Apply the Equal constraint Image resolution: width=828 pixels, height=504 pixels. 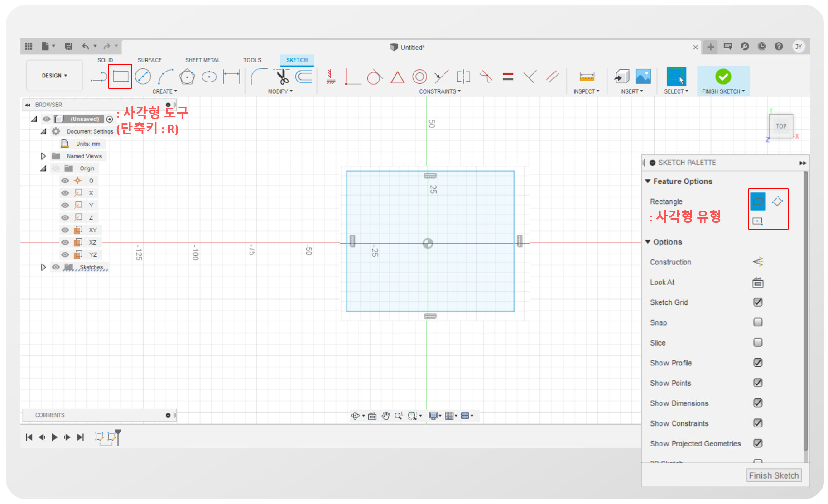click(x=508, y=77)
